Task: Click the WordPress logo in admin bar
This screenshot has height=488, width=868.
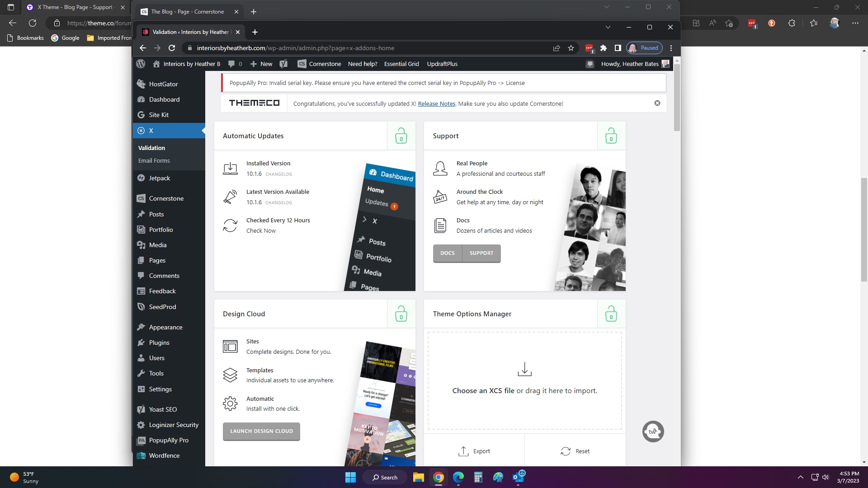Action: pyautogui.click(x=141, y=64)
